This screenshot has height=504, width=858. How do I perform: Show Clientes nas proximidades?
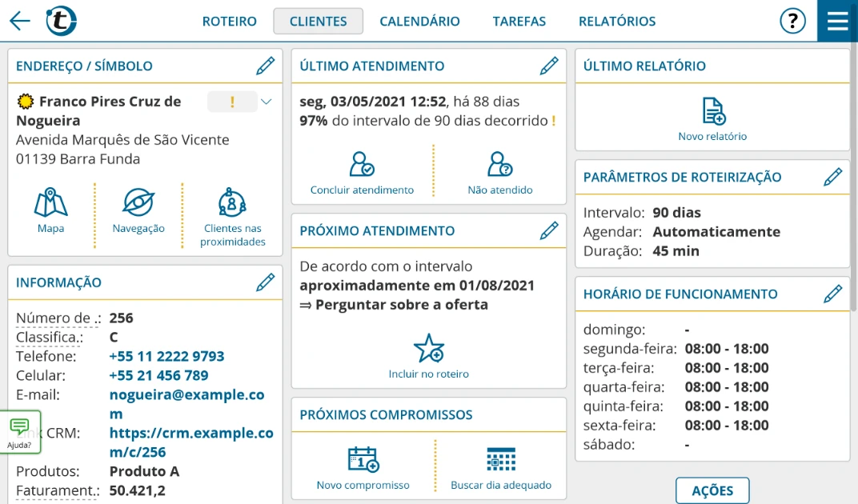coord(233,203)
